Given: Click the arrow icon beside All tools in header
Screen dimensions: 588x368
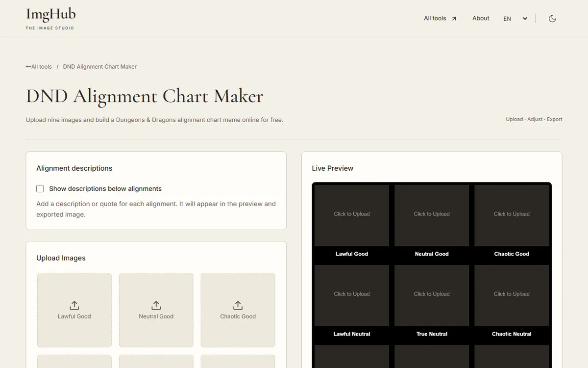Looking at the screenshot, I should 454,19.
